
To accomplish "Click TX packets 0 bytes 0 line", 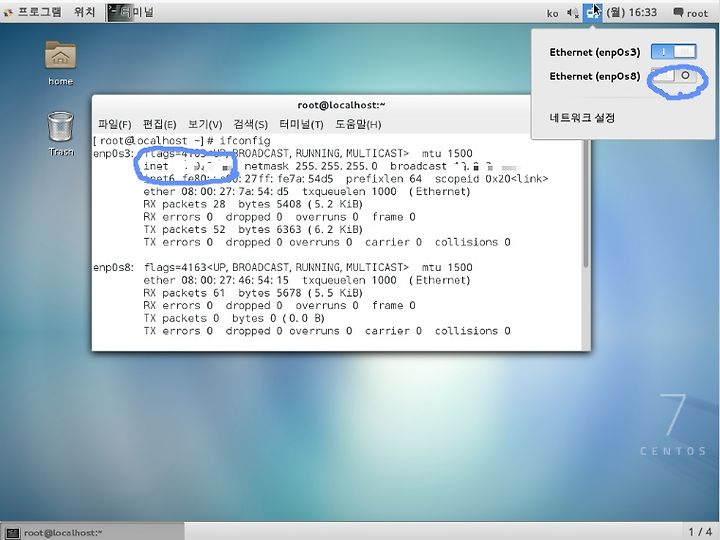I will coord(234,318).
